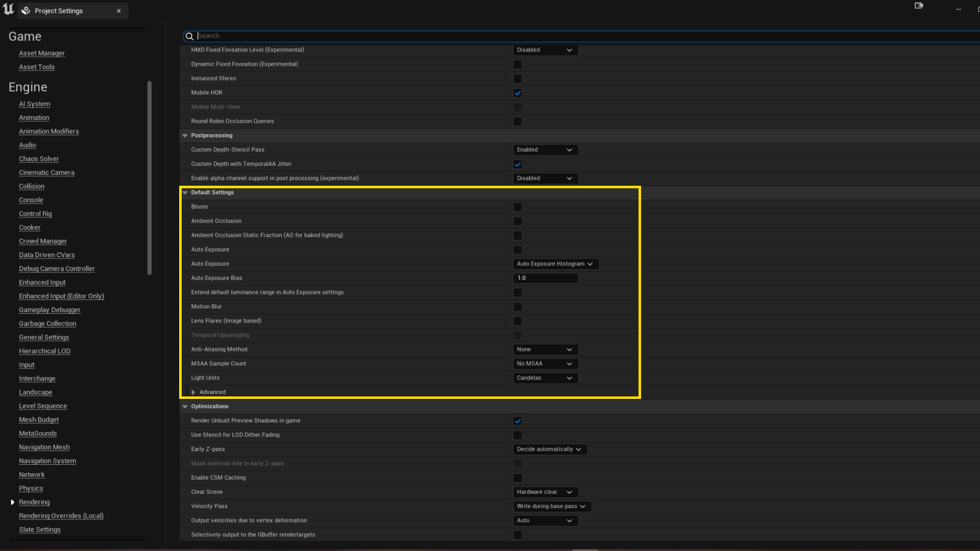Screen dimensions: 980x551
Task: Open the Enhanced Input settings
Action: (42, 282)
